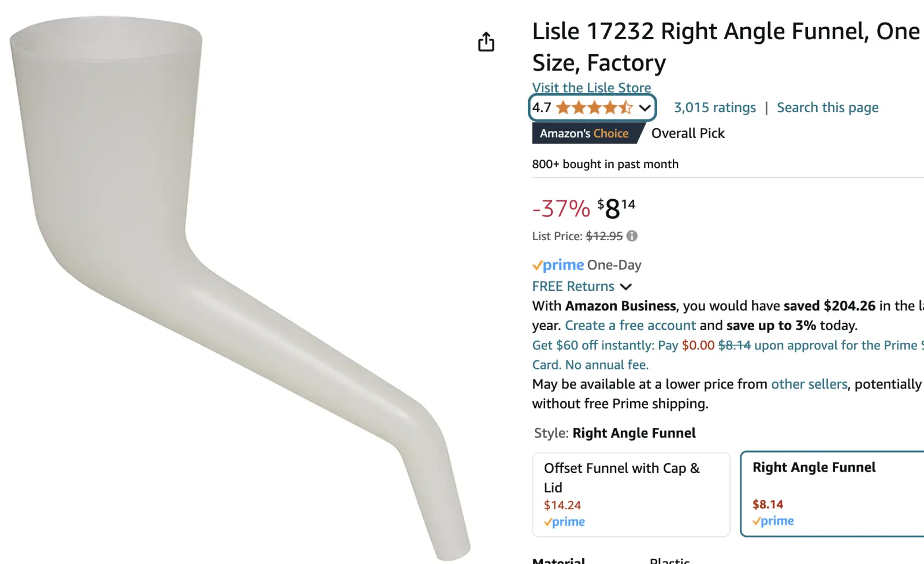
Task: Click the List Price info icon
Action: click(x=632, y=236)
